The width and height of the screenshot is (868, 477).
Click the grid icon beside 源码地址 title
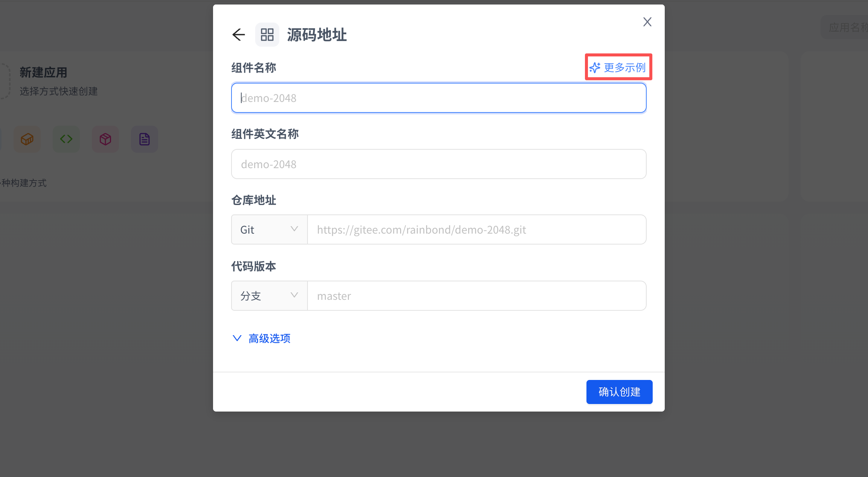tap(267, 35)
